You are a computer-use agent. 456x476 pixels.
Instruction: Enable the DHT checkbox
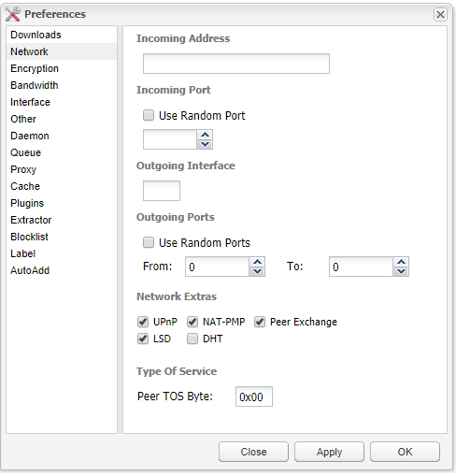(192, 339)
